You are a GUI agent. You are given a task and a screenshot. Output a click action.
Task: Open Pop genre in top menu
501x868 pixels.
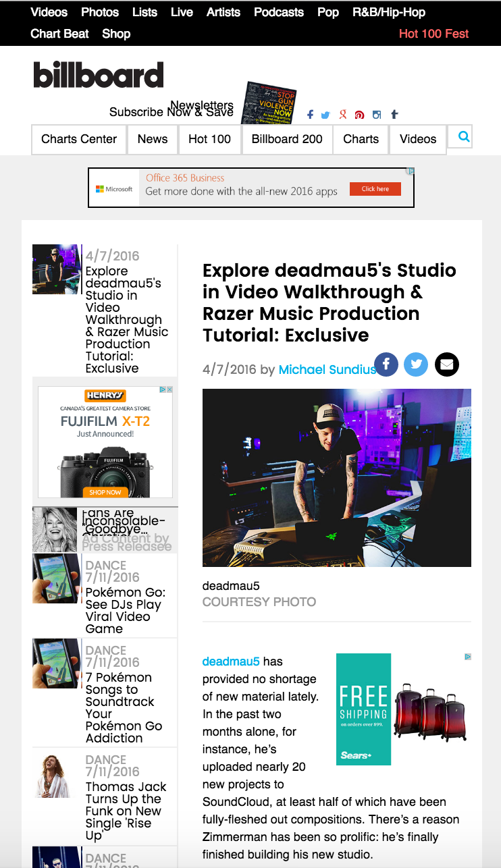[328, 12]
